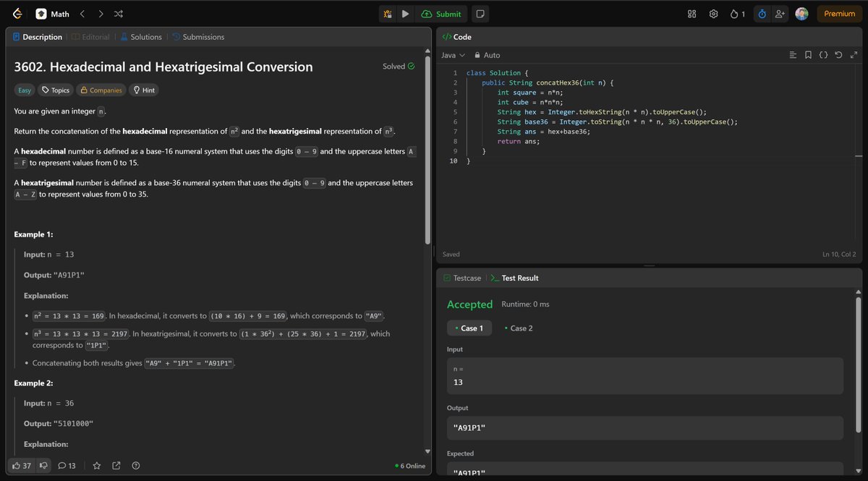Star the problem as favorite

[97, 466]
